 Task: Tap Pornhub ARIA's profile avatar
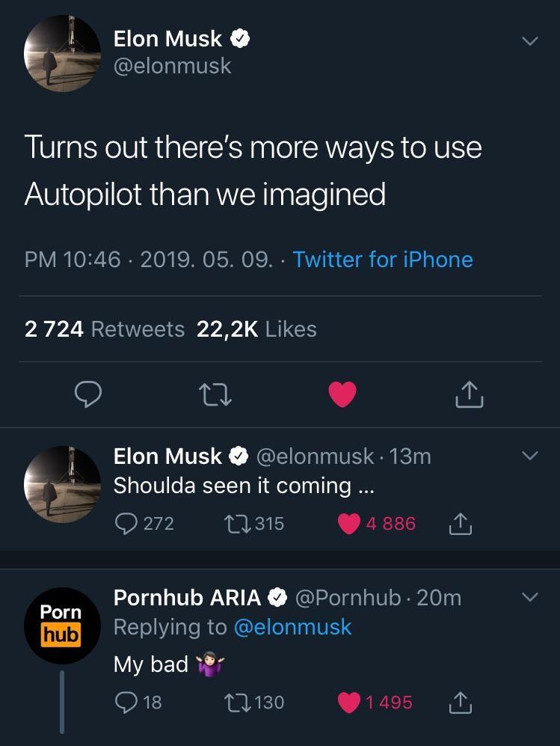pos(63,625)
